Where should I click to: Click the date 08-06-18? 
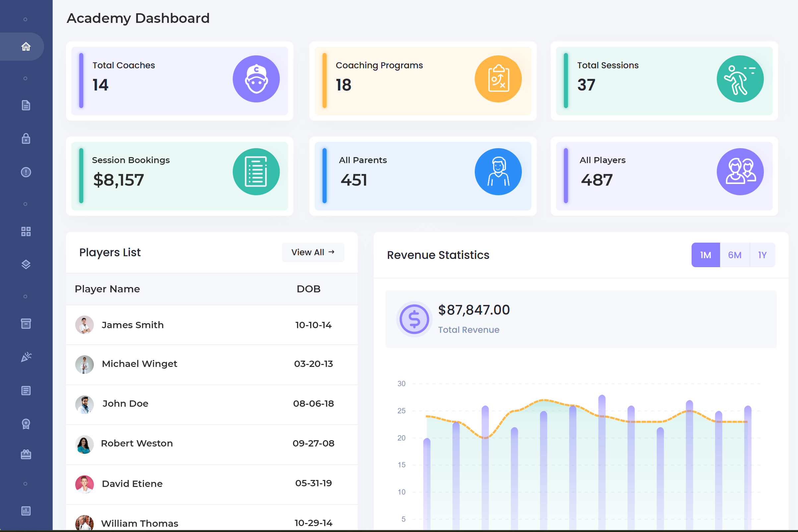coord(313,403)
